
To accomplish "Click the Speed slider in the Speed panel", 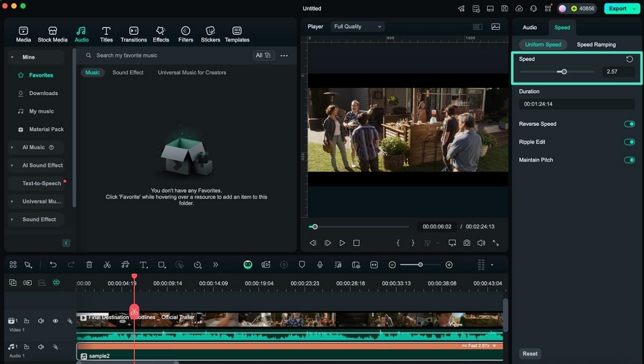I will point(557,72).
